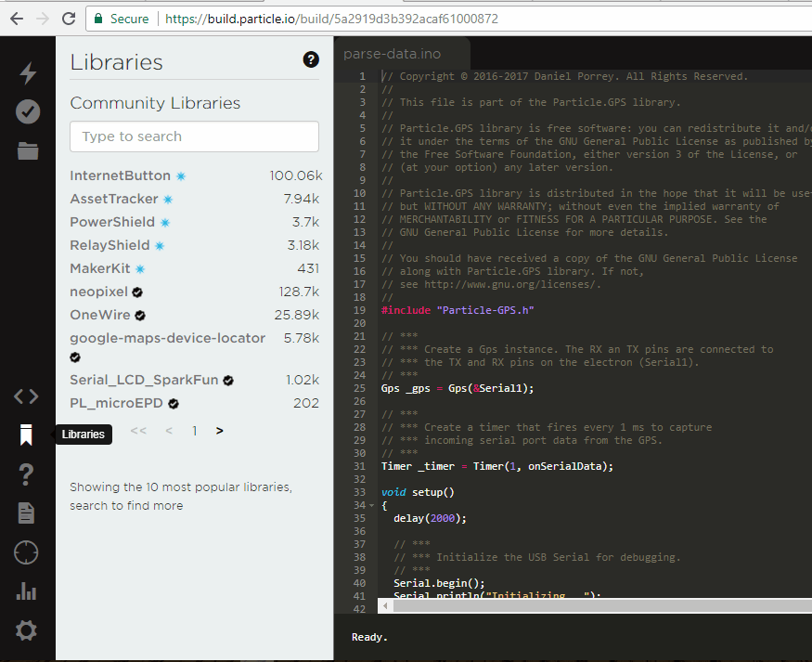The height and width of the screenshot is (662, 812).
Task: Click the Flash lightning bolt icon
Action: tap(28, 73)
